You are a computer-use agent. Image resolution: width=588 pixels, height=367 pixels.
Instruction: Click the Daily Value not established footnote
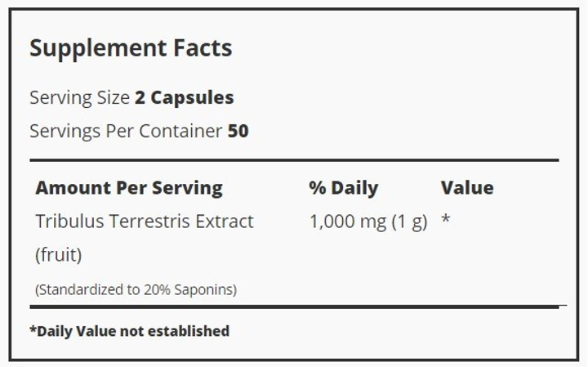[x=130, y=331]
